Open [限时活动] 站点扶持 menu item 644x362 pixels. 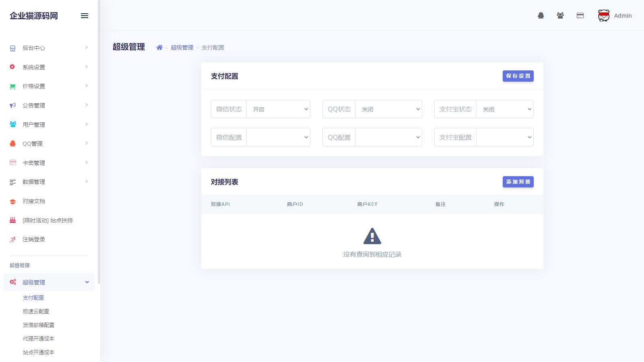tap(49, 220)
